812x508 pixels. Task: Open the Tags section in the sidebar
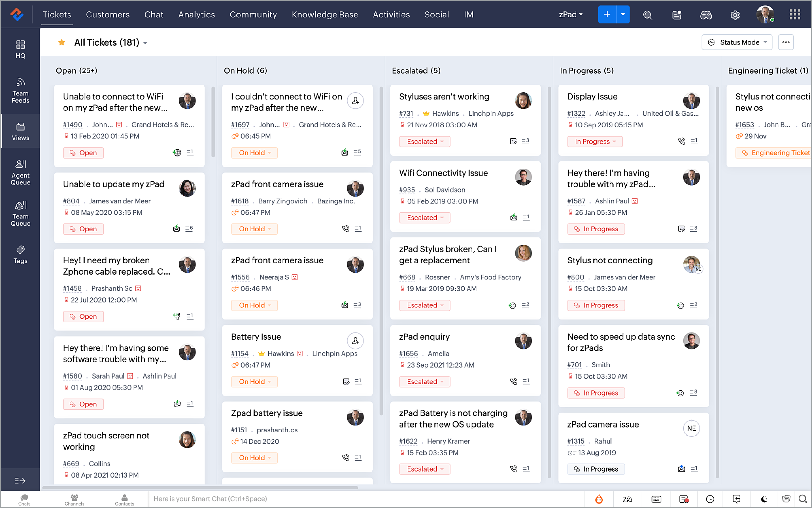pos(20,254)
